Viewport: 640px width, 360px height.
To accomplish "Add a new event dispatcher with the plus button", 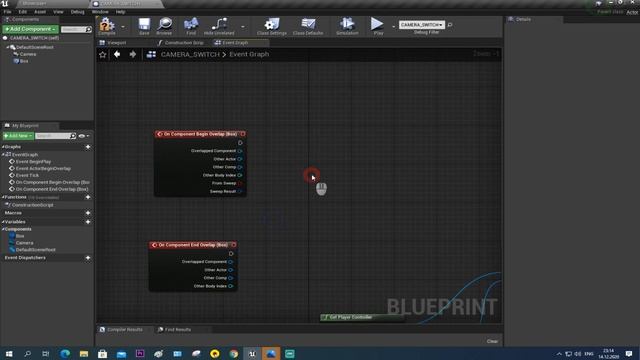I will pyautogui.click(x=88, y=258).
